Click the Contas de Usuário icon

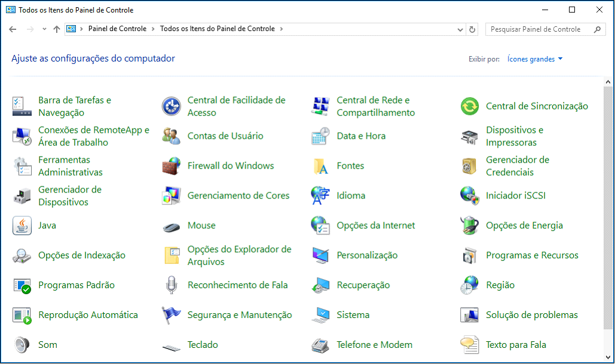[172, 136]
